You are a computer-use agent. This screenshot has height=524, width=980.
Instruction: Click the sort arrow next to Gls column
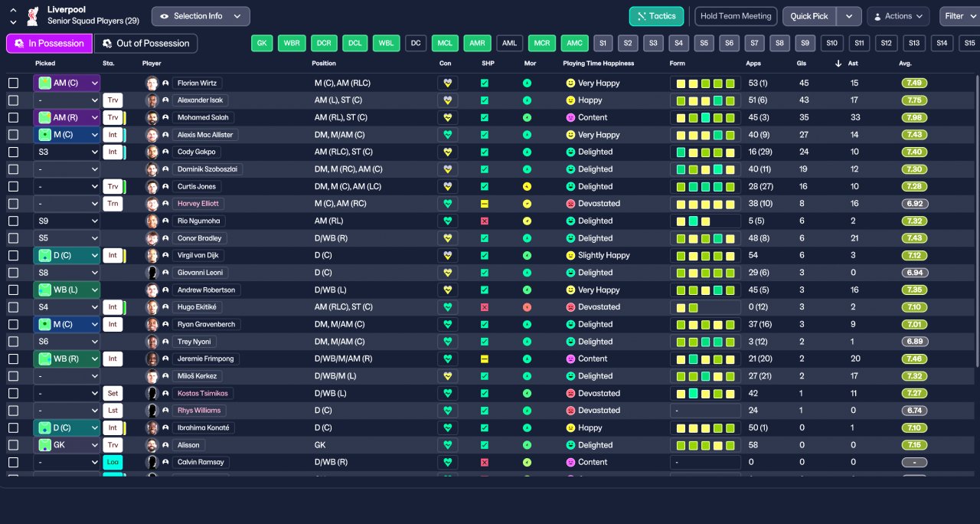pos(838,64)
